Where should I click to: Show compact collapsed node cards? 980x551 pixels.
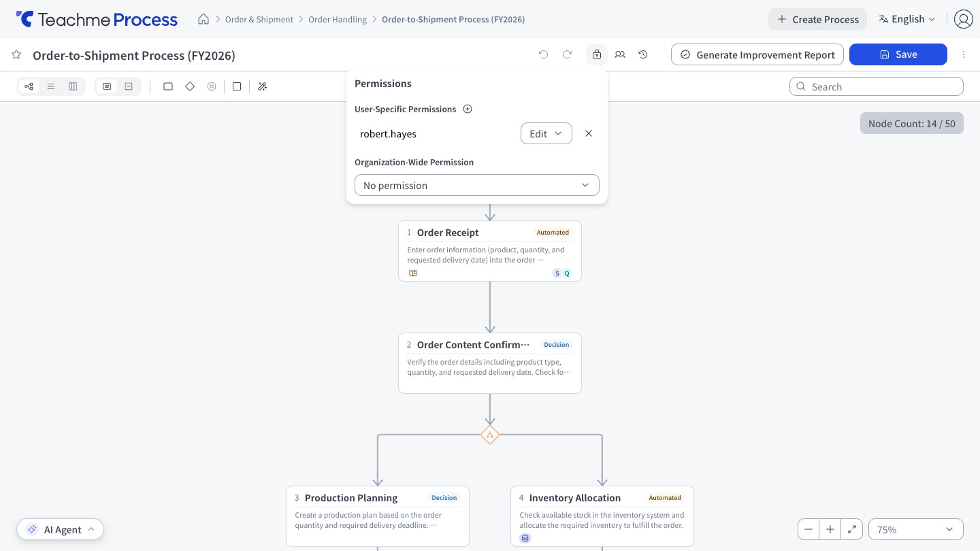tap(129, 86)
